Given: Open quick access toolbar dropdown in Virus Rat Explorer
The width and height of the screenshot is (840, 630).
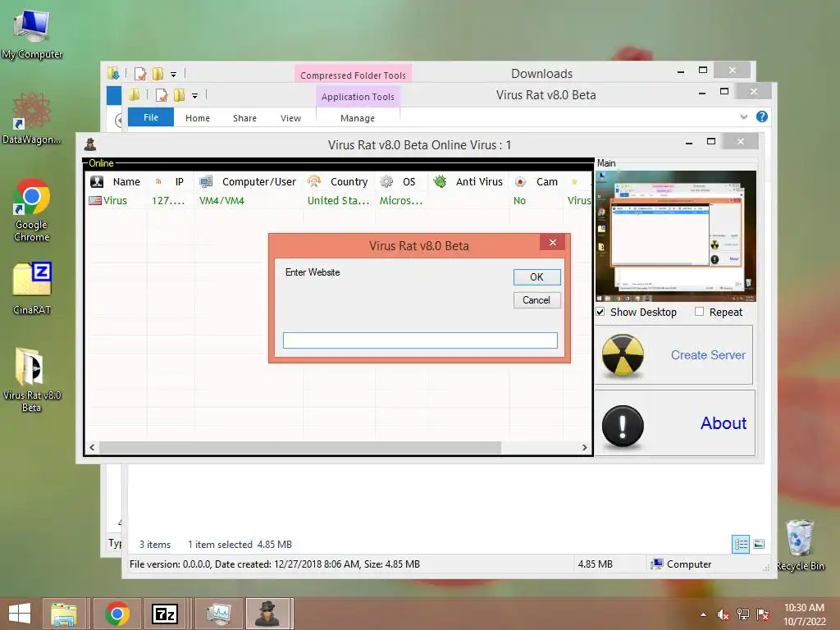Looking at the screenshot, I should pyautogui.click(x=195, y=96).
